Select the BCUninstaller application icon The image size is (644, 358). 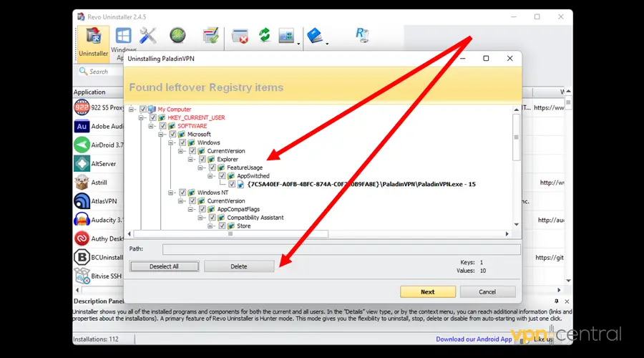point(82,257)
